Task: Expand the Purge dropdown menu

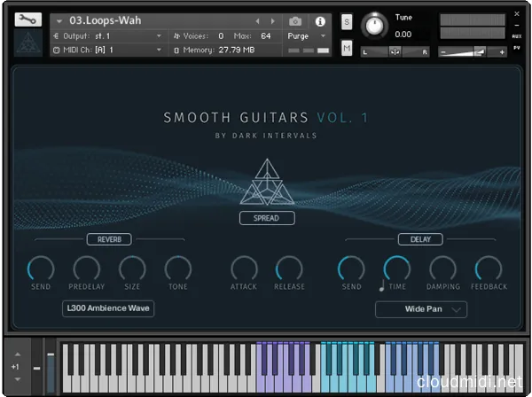Action: pyautogui.click(x=308, y=36)
